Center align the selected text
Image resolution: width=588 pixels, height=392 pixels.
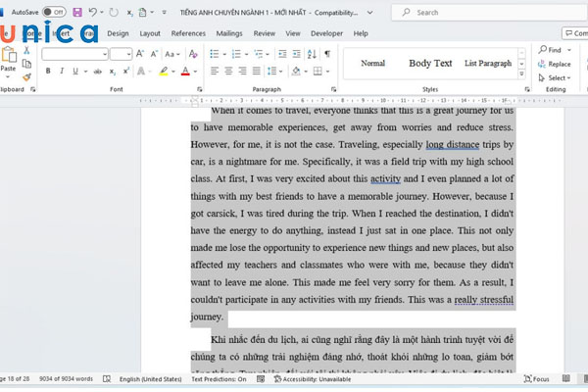pyautogui.click(x=229, y=72)
